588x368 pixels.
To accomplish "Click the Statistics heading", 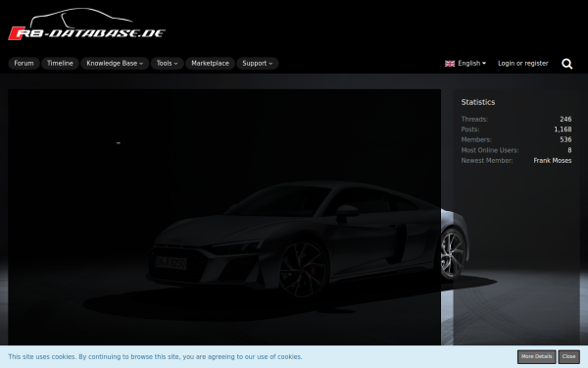I will [x=478, y=102].
